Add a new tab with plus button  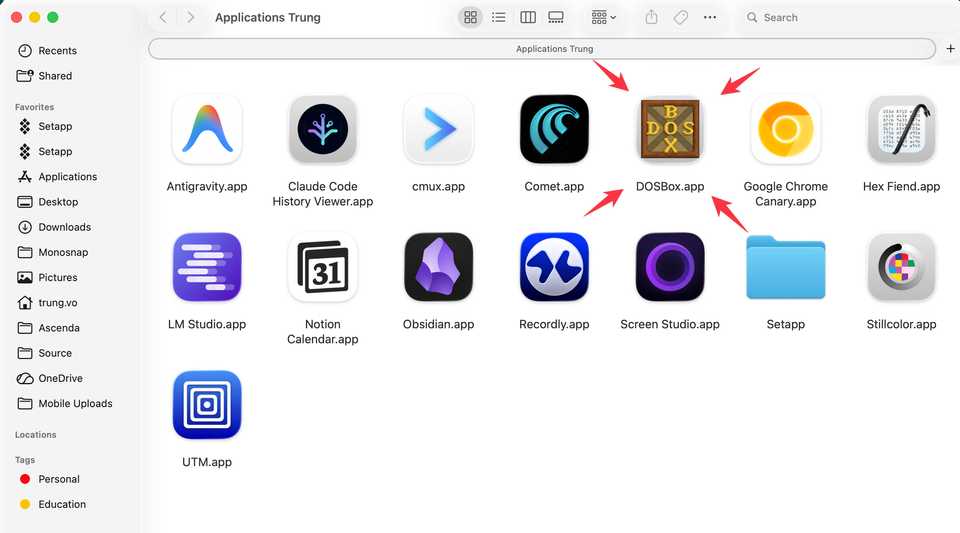click(950, 48)
